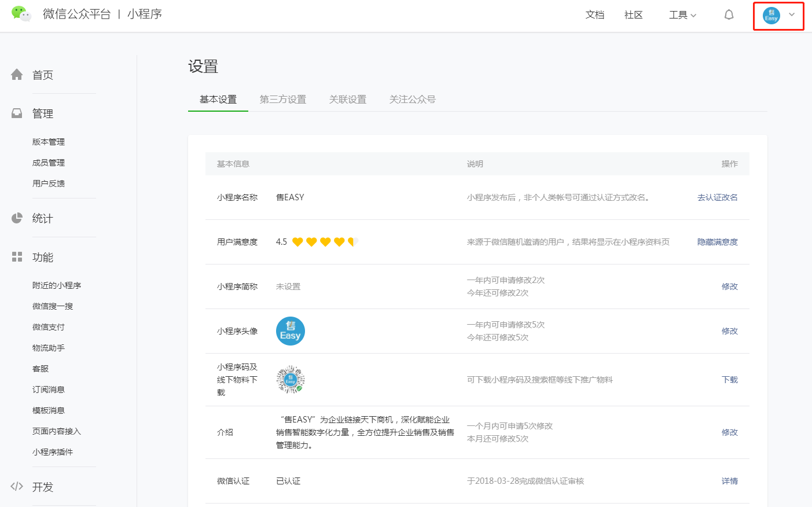Click the 去认证改名 link
The image size is (812, 507).
click(x=717, y=197)
